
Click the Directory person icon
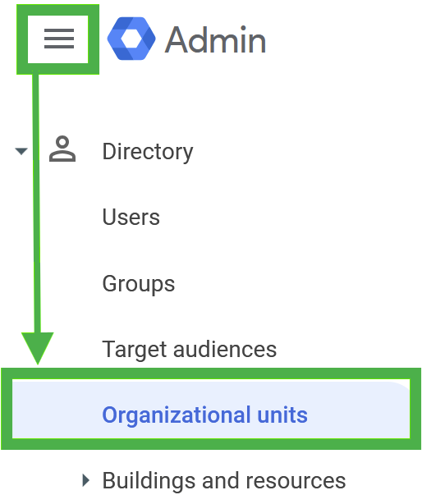coord(62,149)
